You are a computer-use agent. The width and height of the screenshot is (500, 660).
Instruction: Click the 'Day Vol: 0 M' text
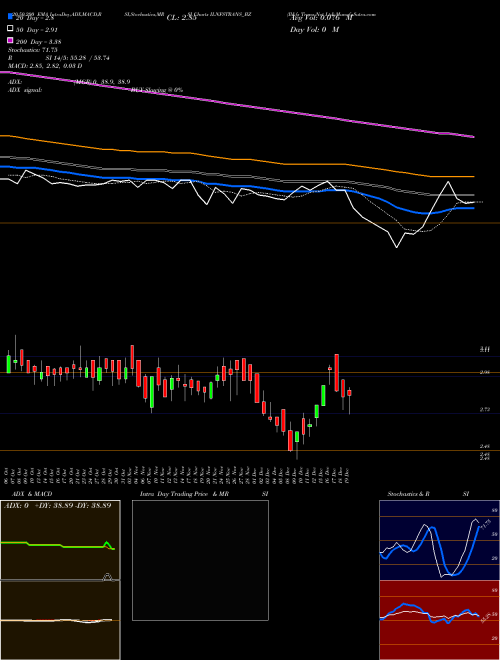tap(315, 29)
